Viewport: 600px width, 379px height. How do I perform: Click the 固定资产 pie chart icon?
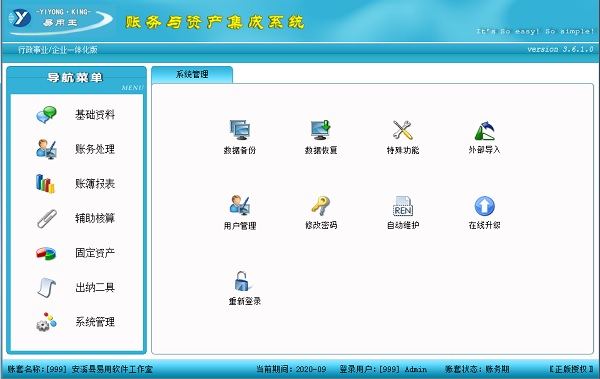[x=46, y=253]
